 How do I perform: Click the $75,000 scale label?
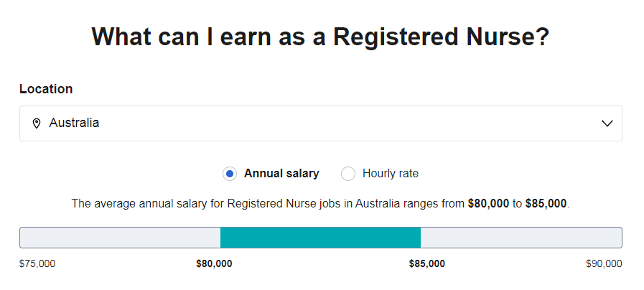[37, 263]
